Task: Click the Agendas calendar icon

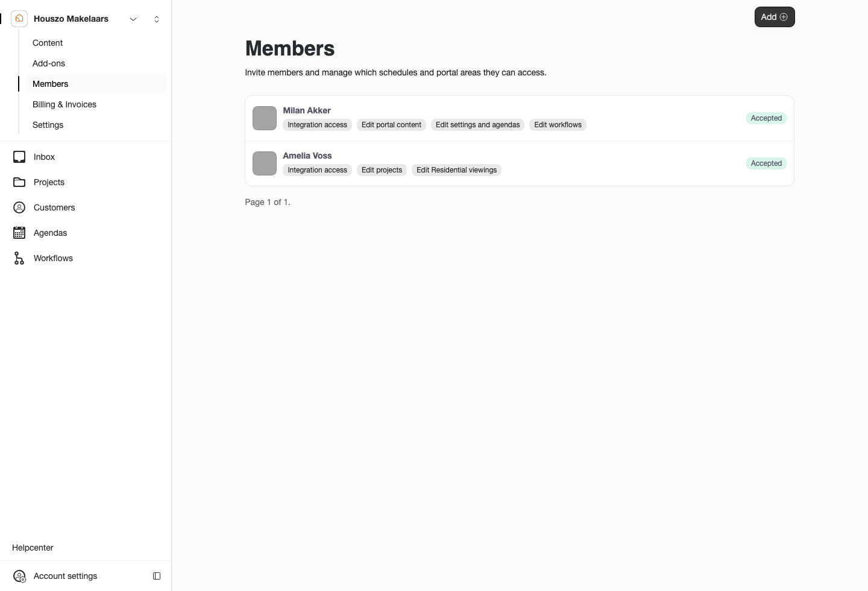Action: [x=19, y=233]
